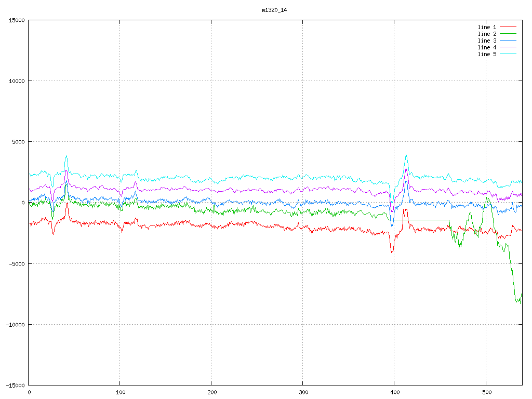Pick the blue line sample in legend
Screen dimensions: 532x399
[x=509, y=41]
